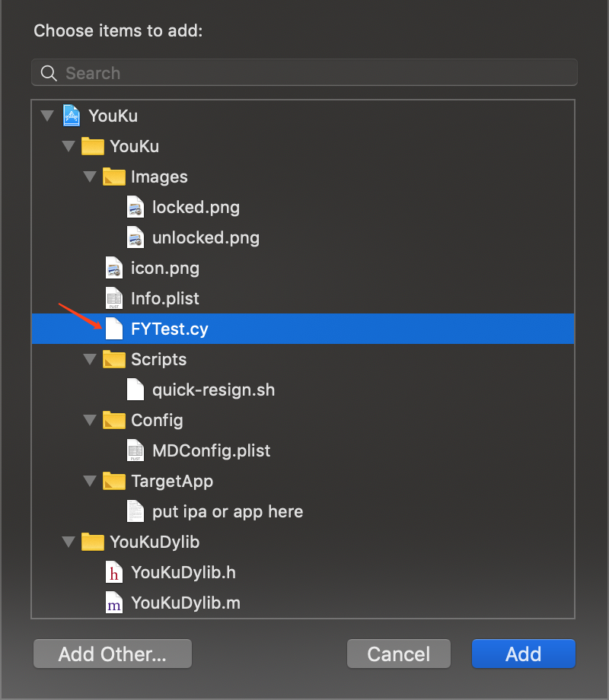Select the FYTest.cy file name
This screenshot has width=609, height=700.
pyautogui.click(x=169, y=329)
